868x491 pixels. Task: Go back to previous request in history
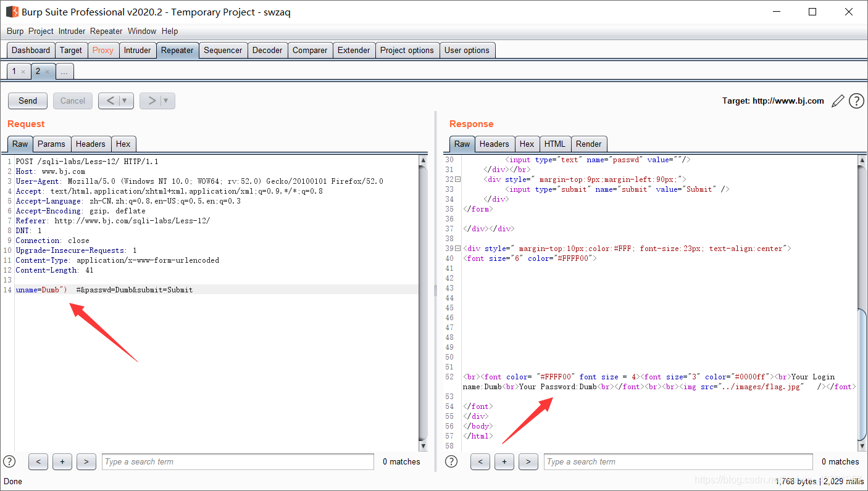pyautogui.click(x=109, y=101)
